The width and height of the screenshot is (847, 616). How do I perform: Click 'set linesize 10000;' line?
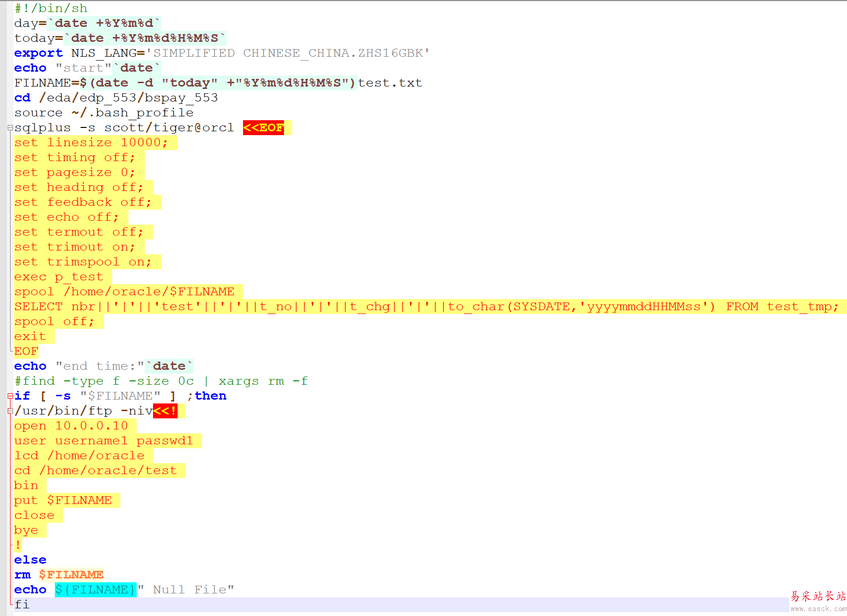click(91, 142)
